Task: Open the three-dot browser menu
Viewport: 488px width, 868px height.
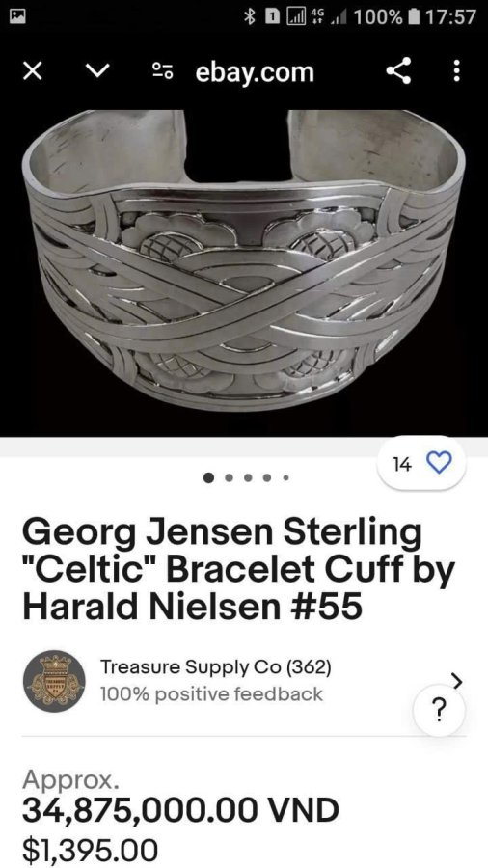Action: click(x=456, y=70)
